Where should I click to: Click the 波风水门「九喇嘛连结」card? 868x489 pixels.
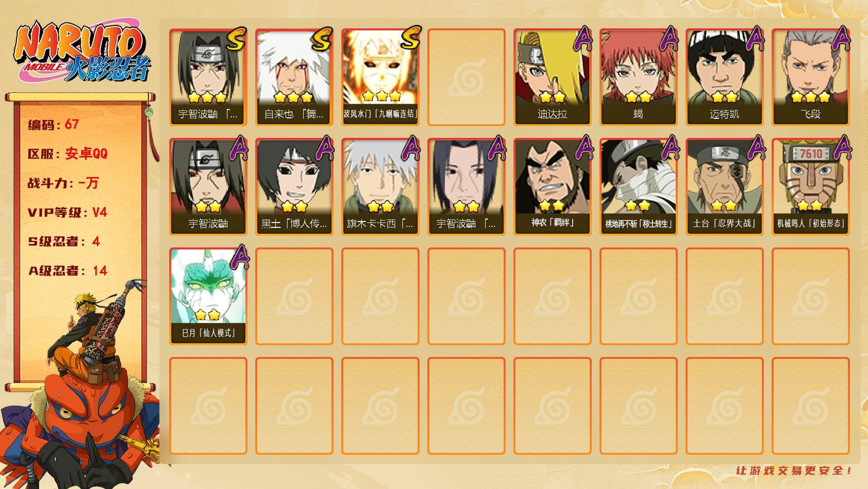coord(380,77)
